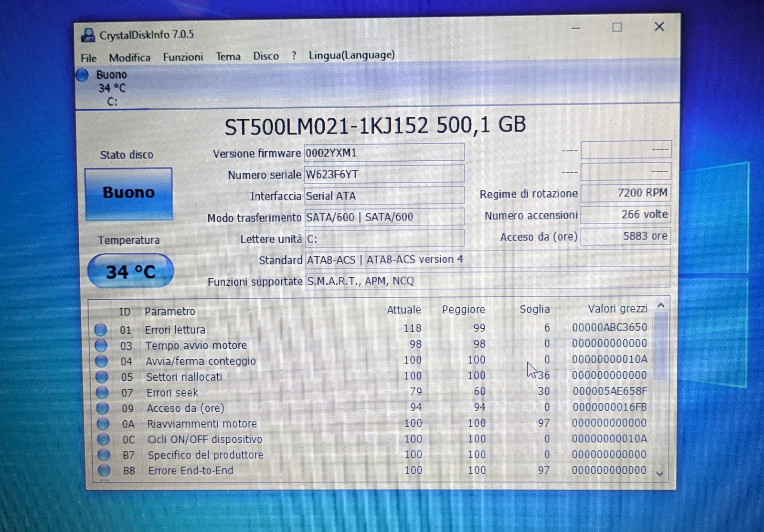Click the scroll down arrow of SMART list
Image resolution: width=764 pixels, height=532 pixels.
pos(660,474)
